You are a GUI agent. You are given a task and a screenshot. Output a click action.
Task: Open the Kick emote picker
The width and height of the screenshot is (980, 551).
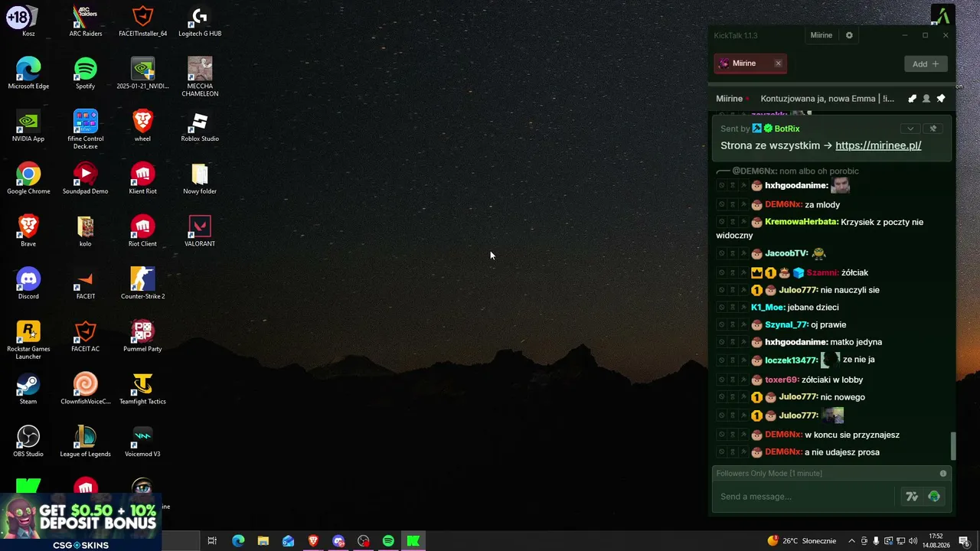[934, 497]
